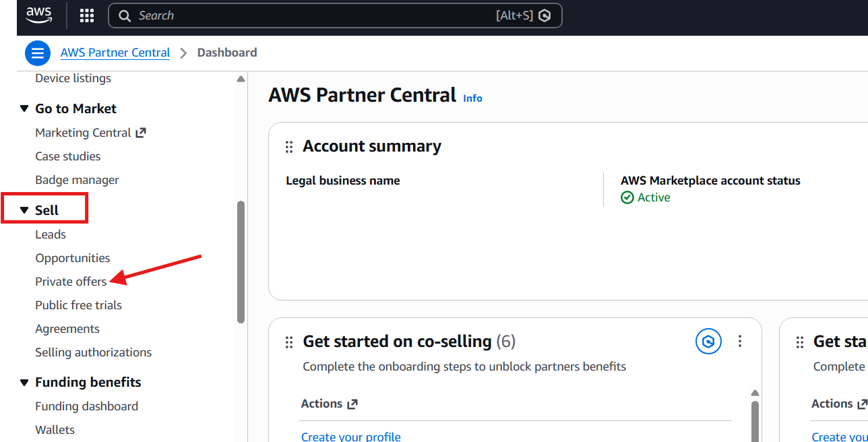The image size is (868, 442).
Task: Open co-selling card three-dot options menu
Action: (740, 342)
